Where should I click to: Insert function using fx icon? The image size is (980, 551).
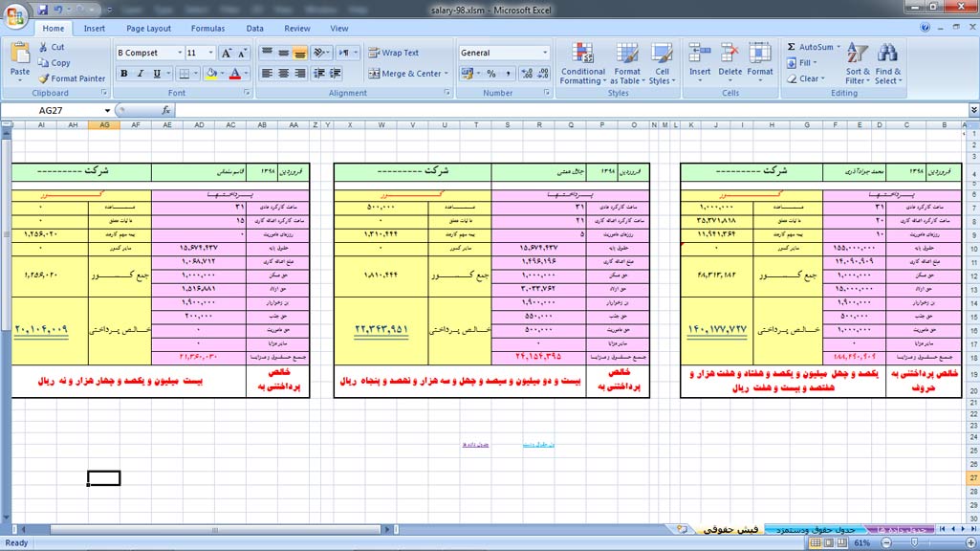click(165, 110)
